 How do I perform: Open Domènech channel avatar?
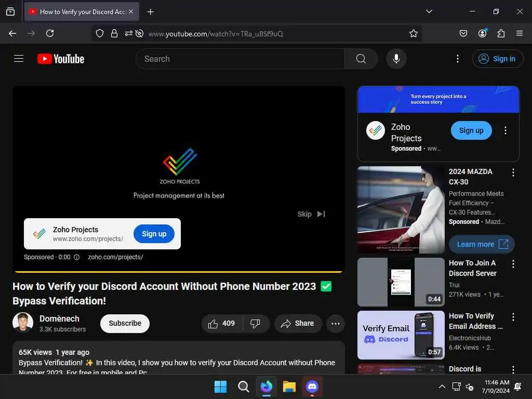[23, 323]
